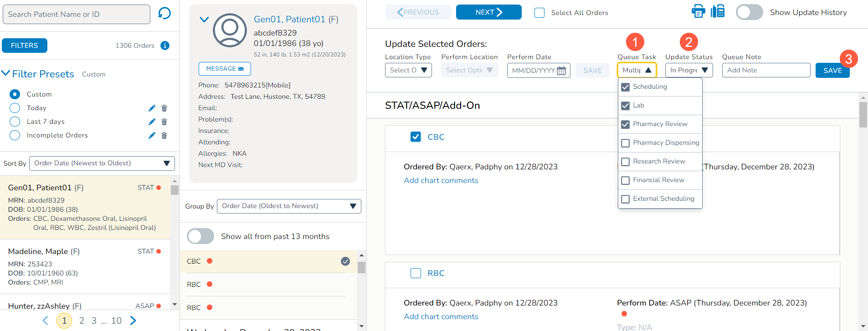Go to next page of patient list
868x331 pixels.
(x=133, y=321)
